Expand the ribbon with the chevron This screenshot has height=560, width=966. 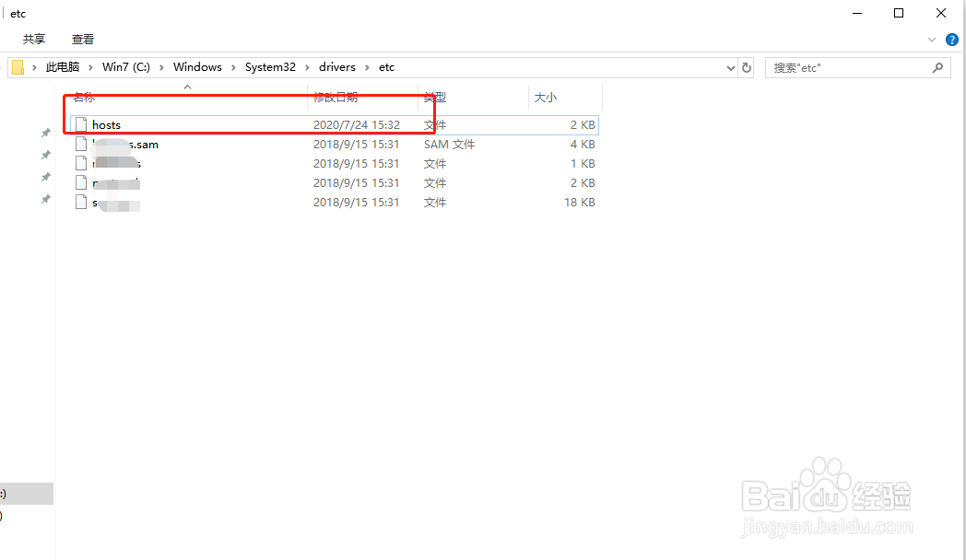(932, 40)
